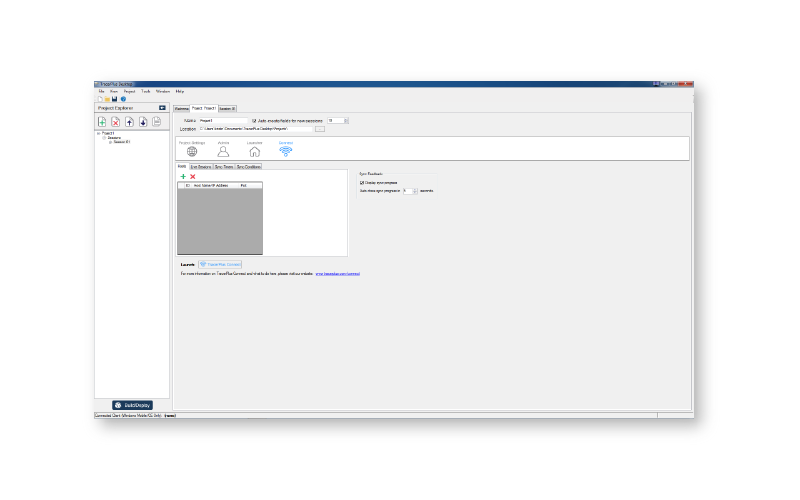Screen dimensions: 800x500
Task: Click the green plus to add a host
Action: [x=183, y=177]
